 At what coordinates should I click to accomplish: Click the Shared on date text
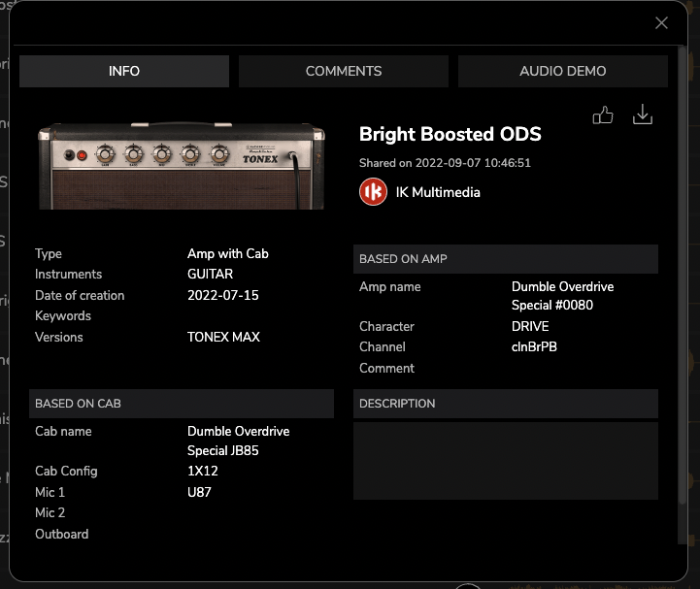pyautogui.click(x=445, y=164)
